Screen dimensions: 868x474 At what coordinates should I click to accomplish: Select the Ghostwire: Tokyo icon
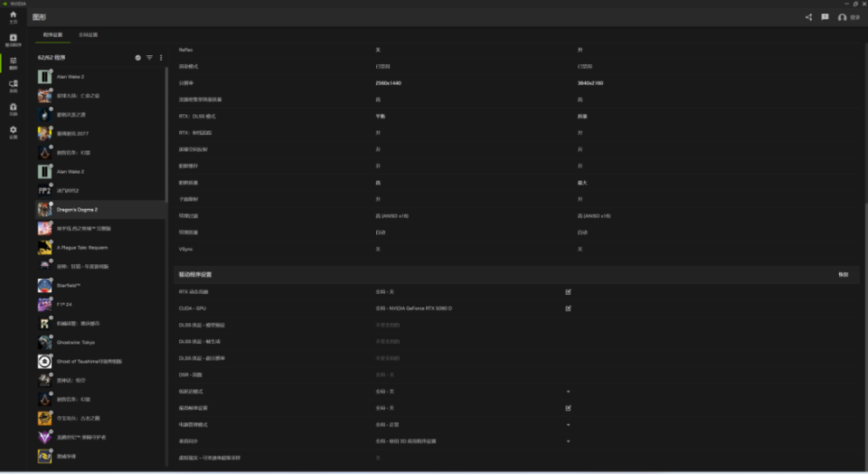[44, 343]
